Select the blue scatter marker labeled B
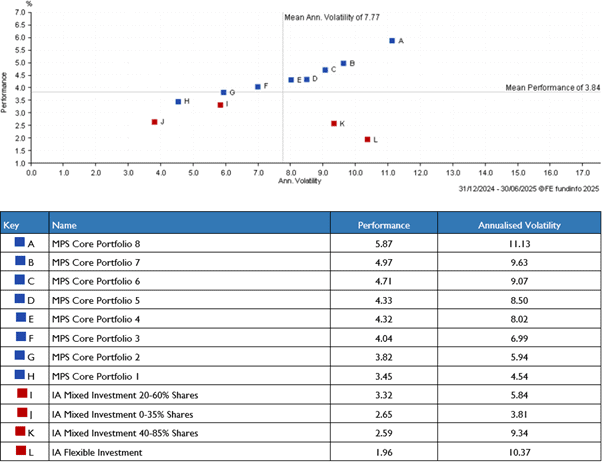This screenshot has width=602, height=463. point(343,63)
